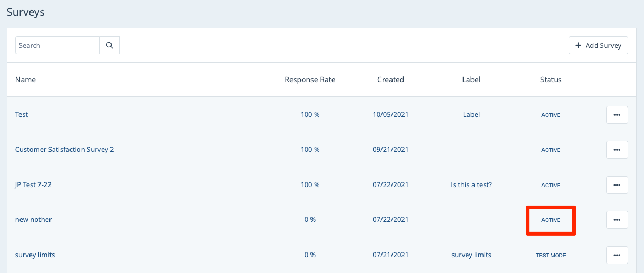Open Customer Satisfaction Survey 2
Image resolution: width=644 pixels, height=273 pixels.
pyautogui.click(x=64, y=150)
